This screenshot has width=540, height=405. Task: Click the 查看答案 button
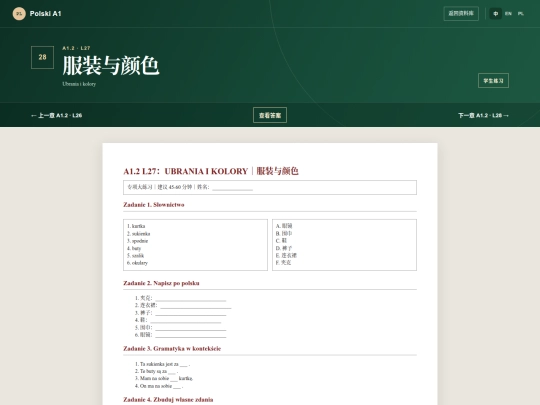click(x=270, y=115)
